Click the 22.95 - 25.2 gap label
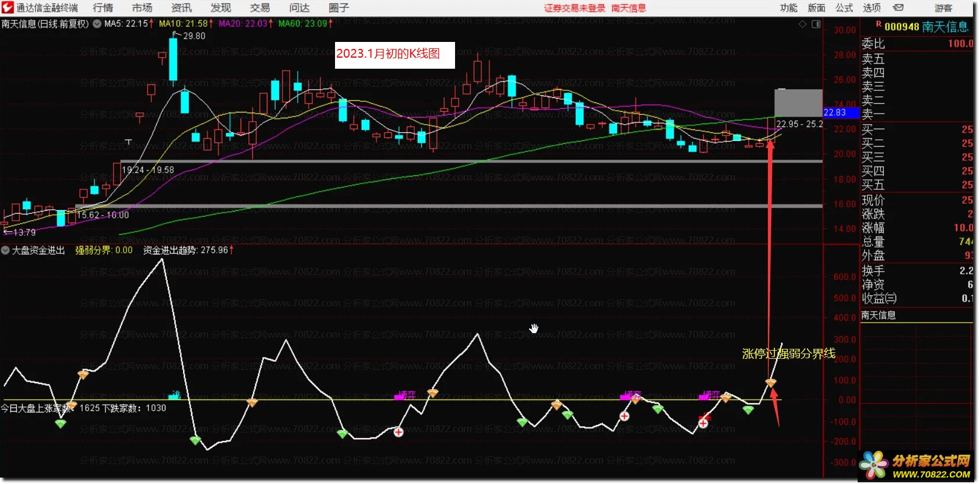Screen dimensions: 980x484 [799, 124]
